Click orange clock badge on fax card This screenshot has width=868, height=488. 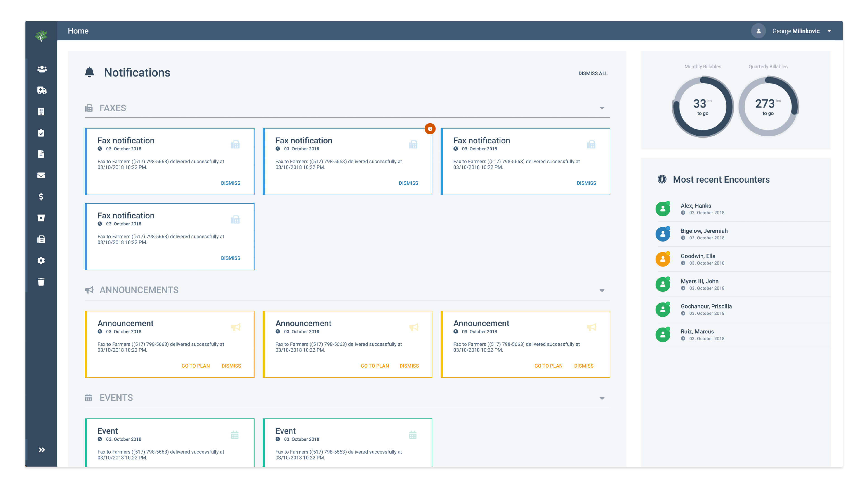click(x=430, y=129)
